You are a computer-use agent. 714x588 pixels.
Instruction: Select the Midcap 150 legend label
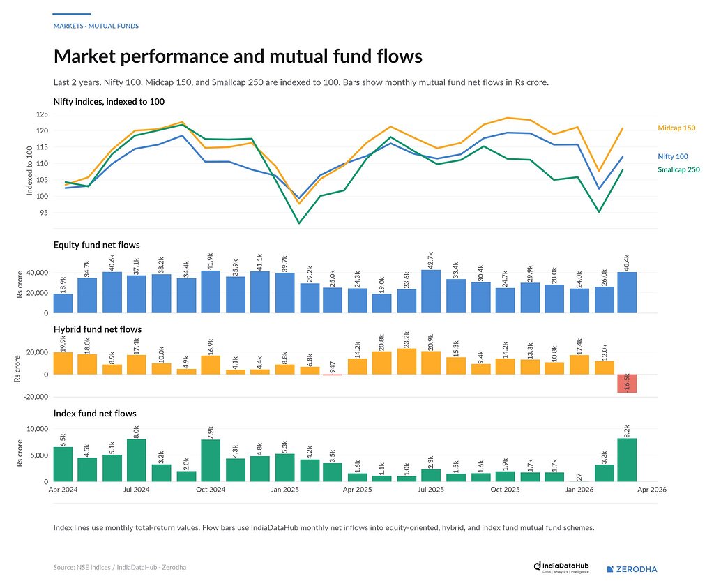pyautogui.click(x=676, y=128)
